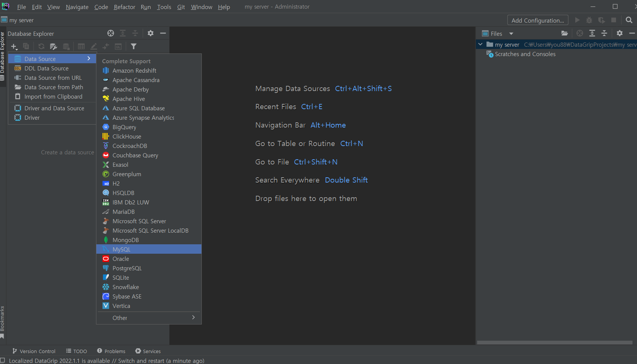The image size is (637, 364).
Task: Open the Refactor menu
Action: 125,7
